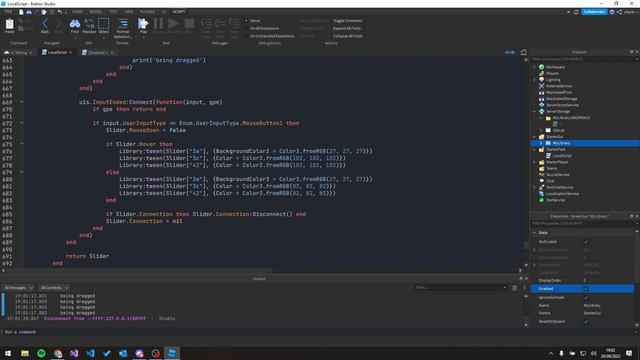Screen dimensions: 640x360
Task: Click the Play test icon
Action: click(x=143, y=24)
